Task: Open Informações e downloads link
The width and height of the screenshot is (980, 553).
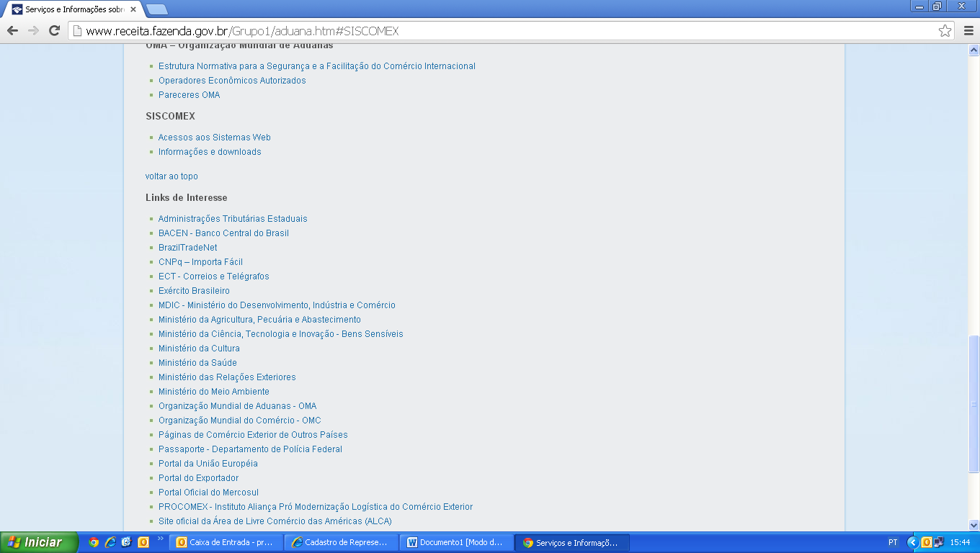Action: point(210,151)
